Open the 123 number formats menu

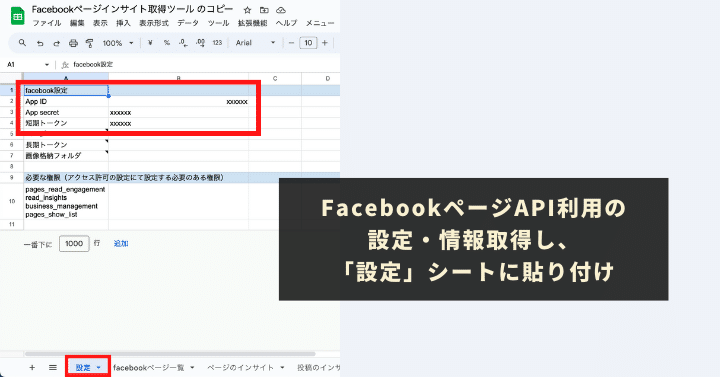tap(217, 43)
